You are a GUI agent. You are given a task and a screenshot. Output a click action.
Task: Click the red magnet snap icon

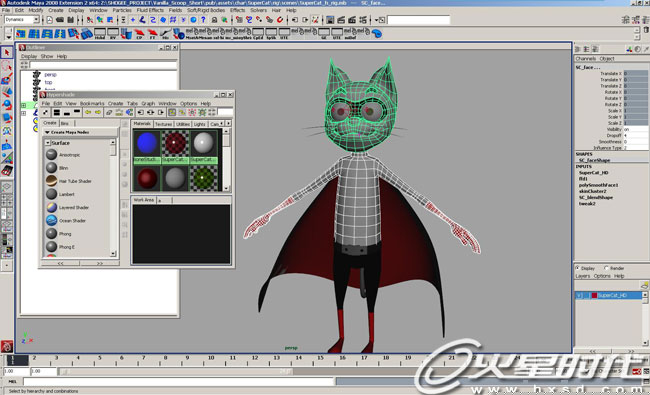280,19
